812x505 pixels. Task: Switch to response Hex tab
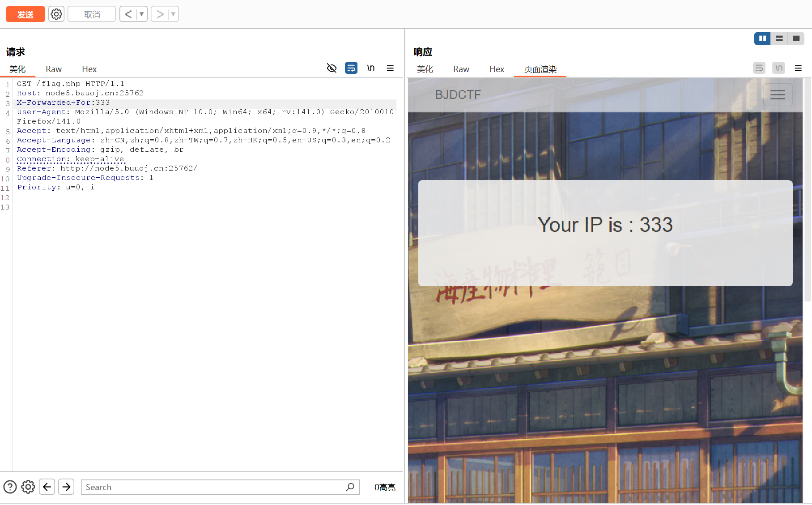click(x=497, y=69)
